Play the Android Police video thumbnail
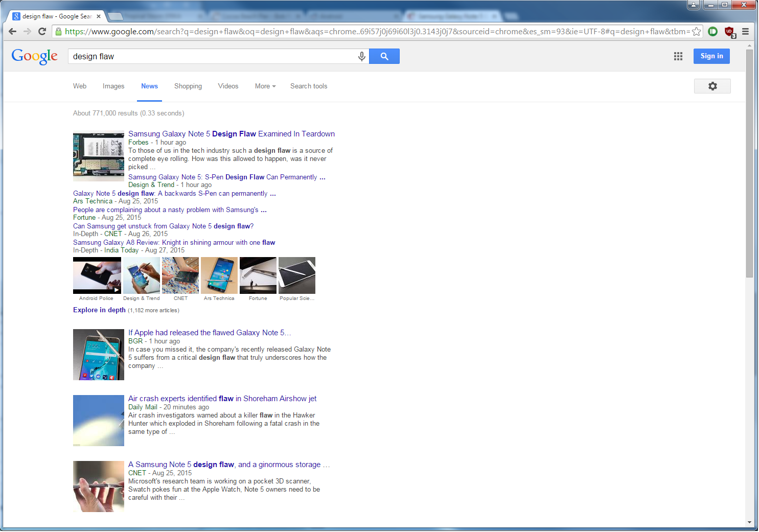This screenshot has width=759, height=532. 97,275
